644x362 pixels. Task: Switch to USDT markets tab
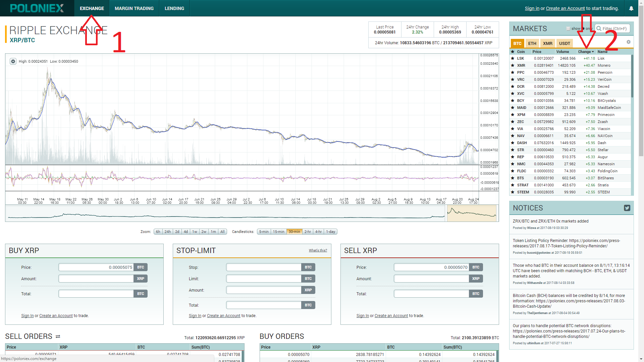click(x=565, y=43)
